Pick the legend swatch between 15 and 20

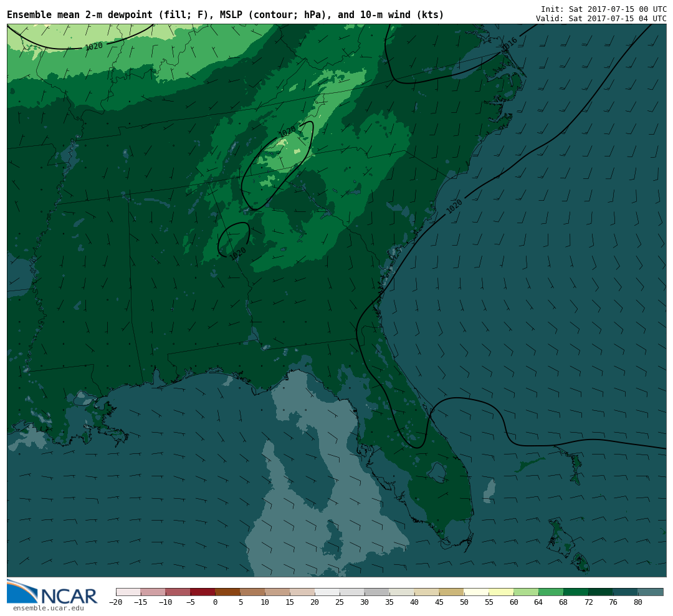[x=303, y=592]
